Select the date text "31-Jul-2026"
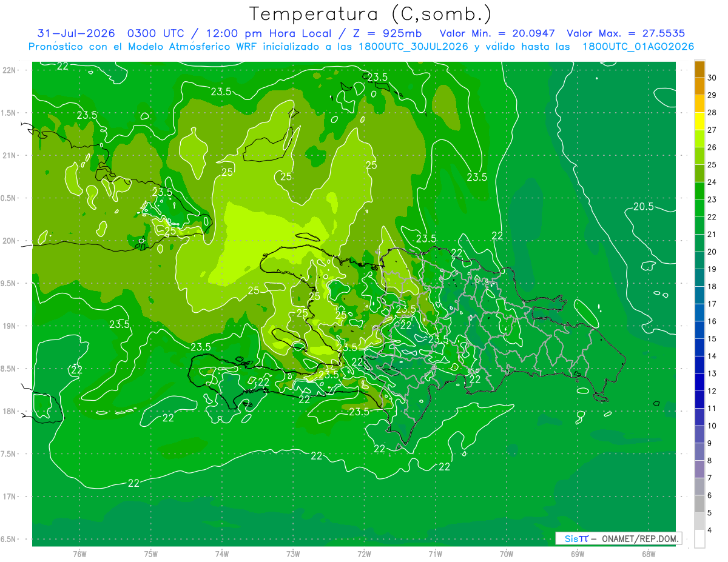The height and width of the screenshot is (562, 728). 76,34
